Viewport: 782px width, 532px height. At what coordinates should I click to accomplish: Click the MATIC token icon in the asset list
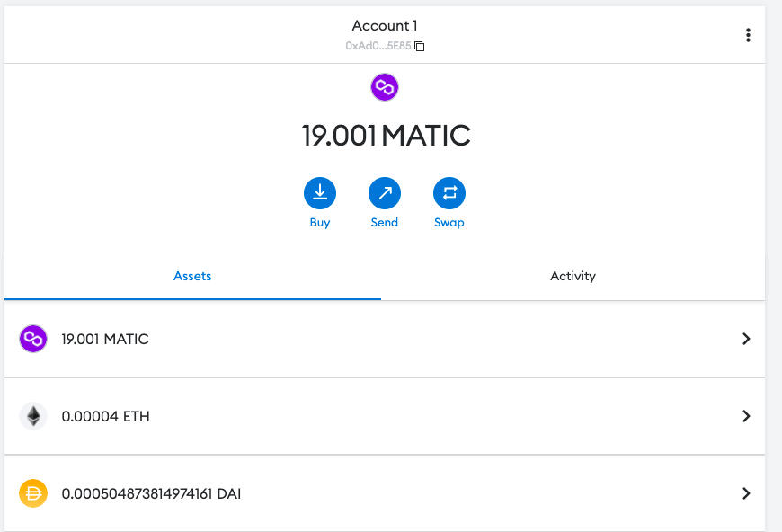(x=33, y=339)
